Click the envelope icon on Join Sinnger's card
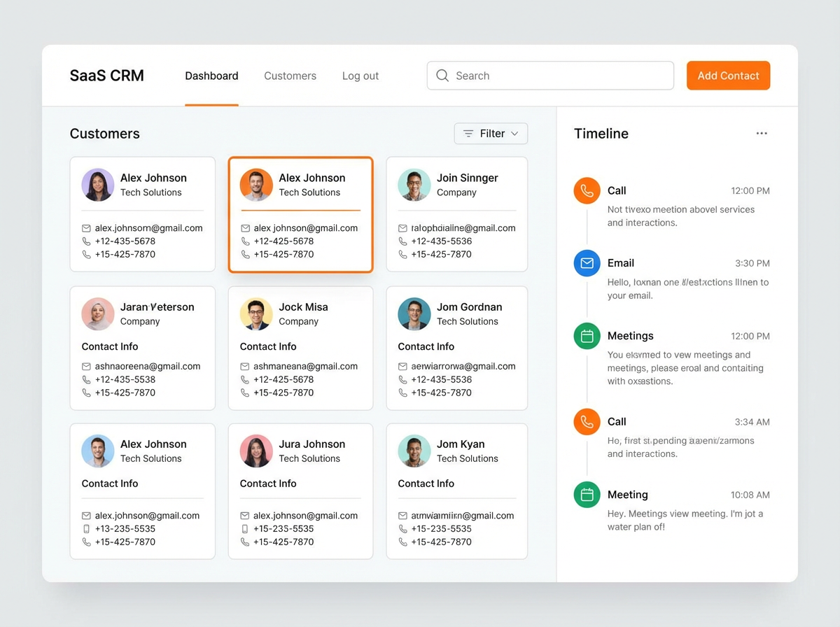This screenshot has width=840, height=627. pos(402,228)
